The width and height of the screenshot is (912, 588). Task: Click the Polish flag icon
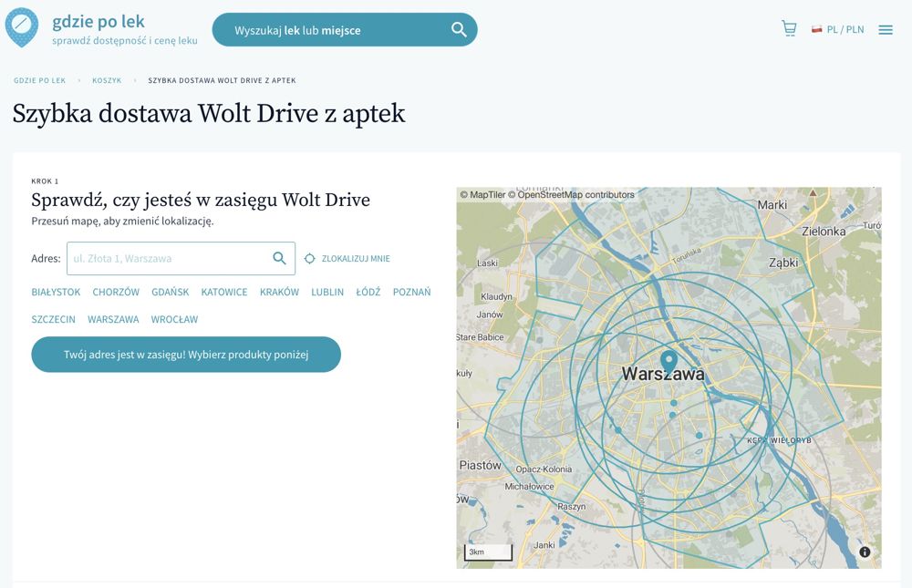816,29
